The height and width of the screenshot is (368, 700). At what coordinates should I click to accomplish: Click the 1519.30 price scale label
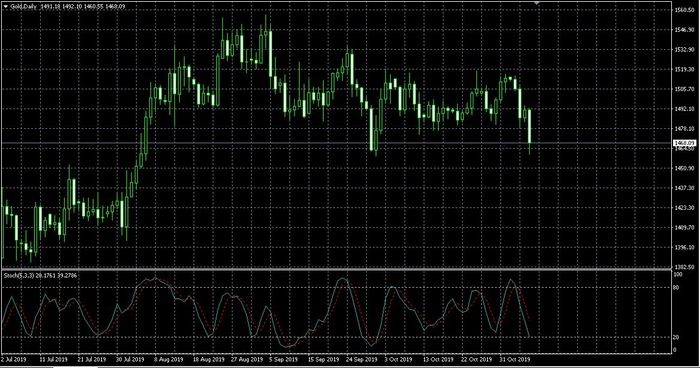[685, 69]
